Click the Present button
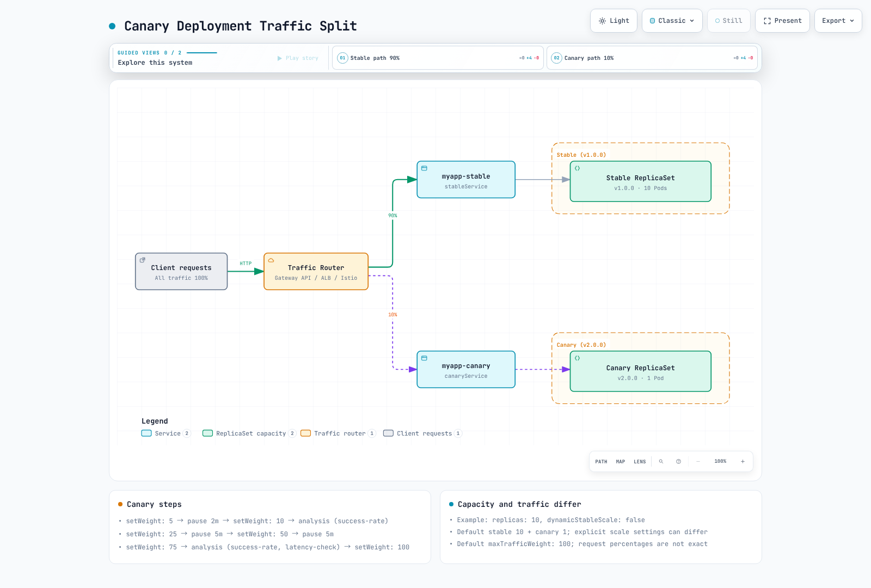Image resolution: width=871 pixels, height=588 pixels. pos(782,21)
